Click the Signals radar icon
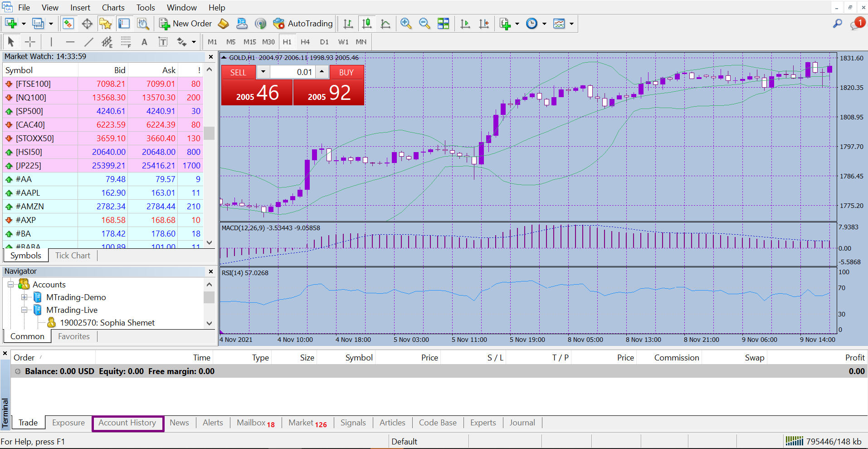The height and width of the screenshot is (449, 868). (260, 24)
